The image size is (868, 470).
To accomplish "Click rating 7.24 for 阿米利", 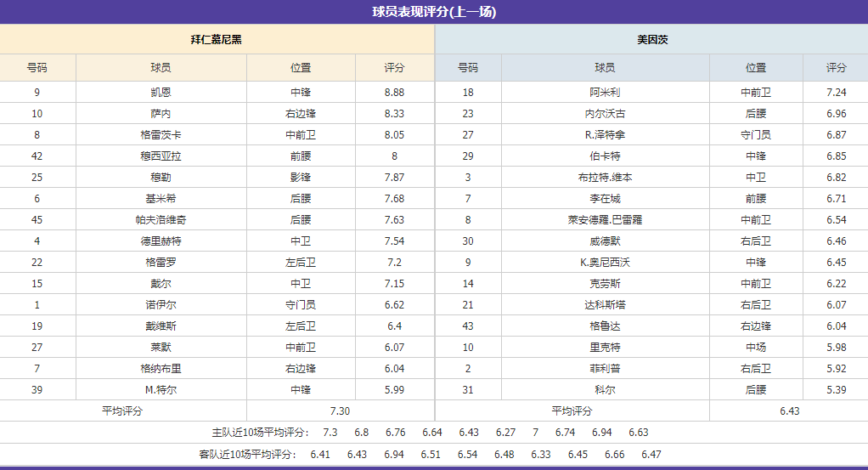I will 837,92.
